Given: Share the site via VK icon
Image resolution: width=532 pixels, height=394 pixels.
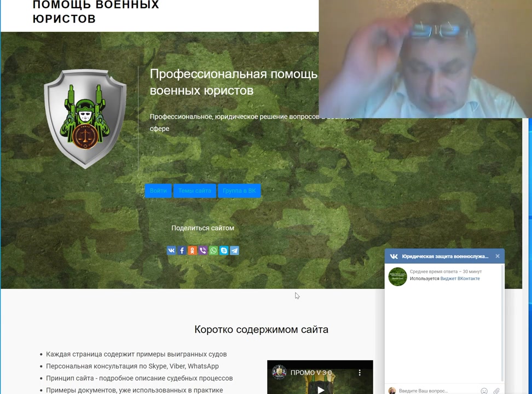Looking at the screenshot, I should (171, 251).
